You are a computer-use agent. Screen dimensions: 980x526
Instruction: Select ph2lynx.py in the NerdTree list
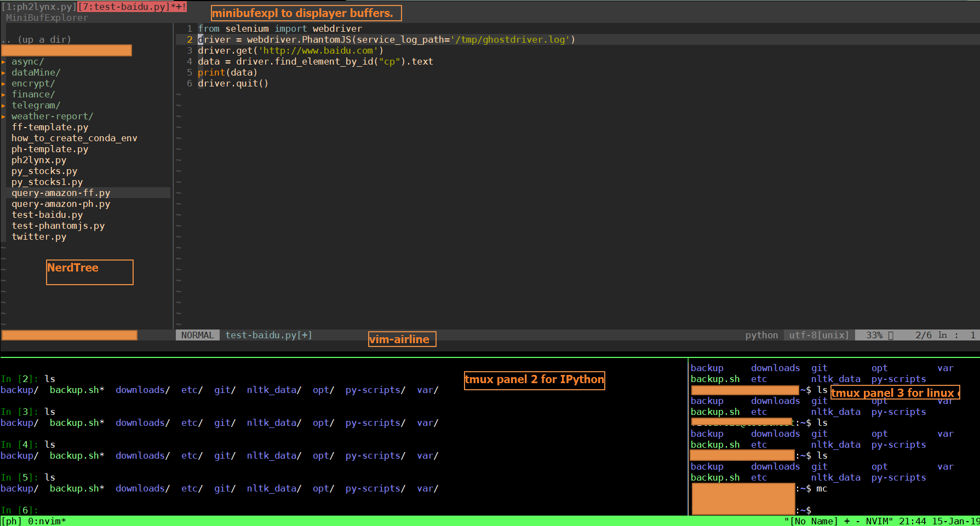click(39, 160)
